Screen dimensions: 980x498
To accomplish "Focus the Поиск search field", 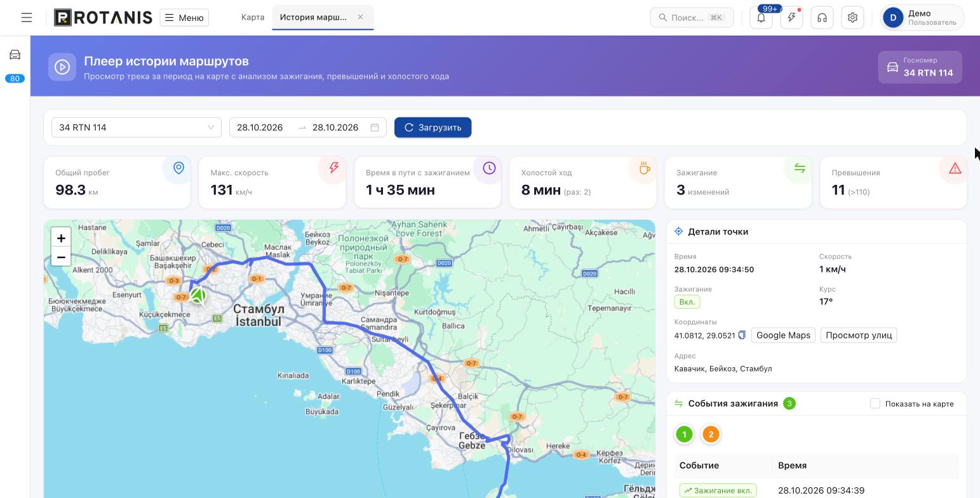I will 692,18.
